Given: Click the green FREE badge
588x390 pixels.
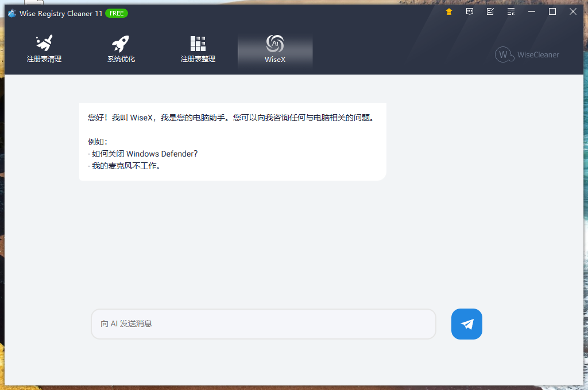Looking at the screenshot, I should click(x=117, y=14).
